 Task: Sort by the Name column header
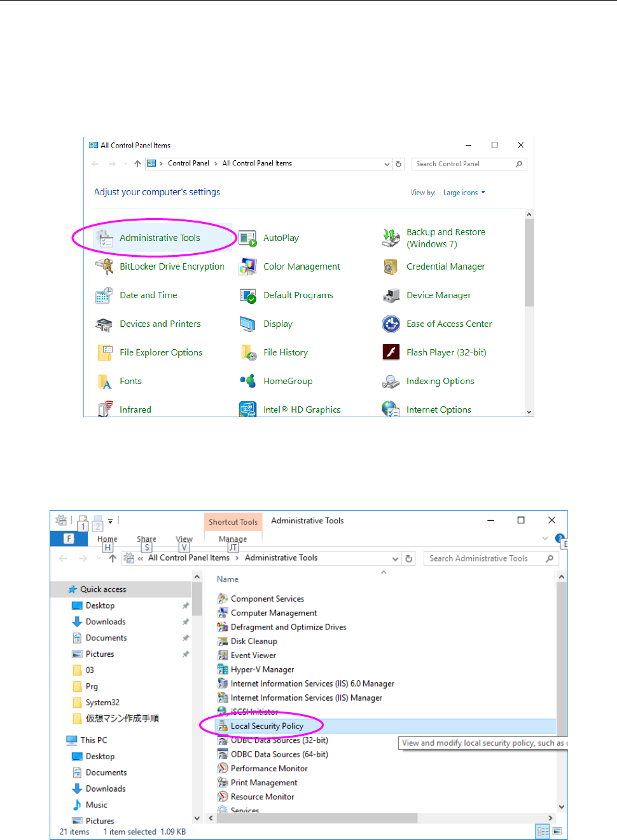(228, 579)
